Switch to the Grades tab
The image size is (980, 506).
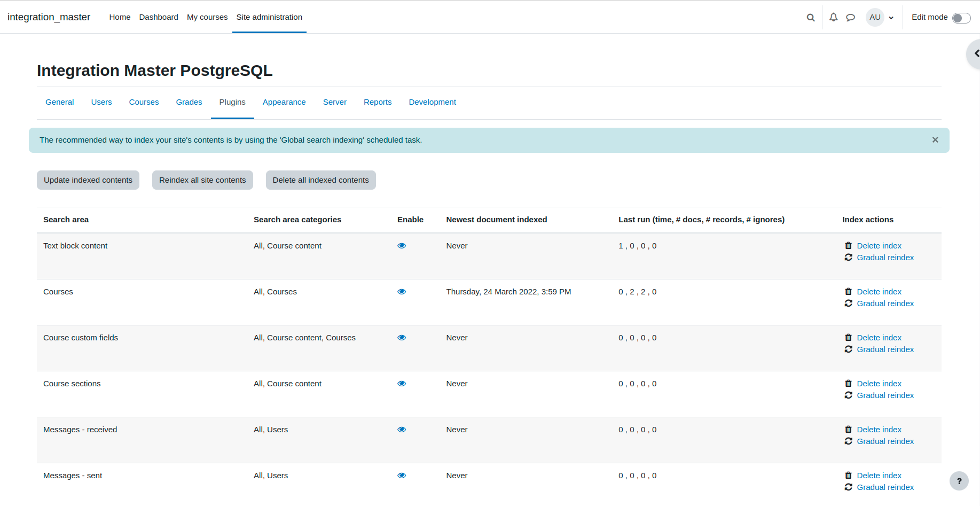pos(189,102)
